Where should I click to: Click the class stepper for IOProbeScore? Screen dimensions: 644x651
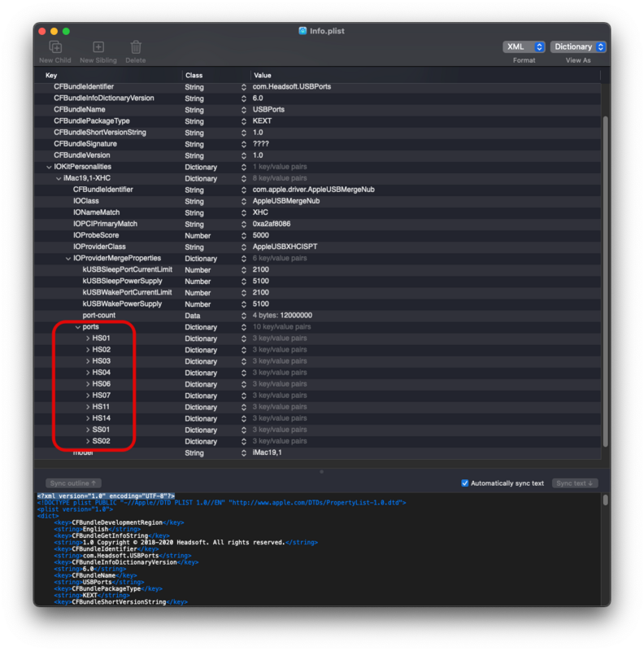click(244, 236)
